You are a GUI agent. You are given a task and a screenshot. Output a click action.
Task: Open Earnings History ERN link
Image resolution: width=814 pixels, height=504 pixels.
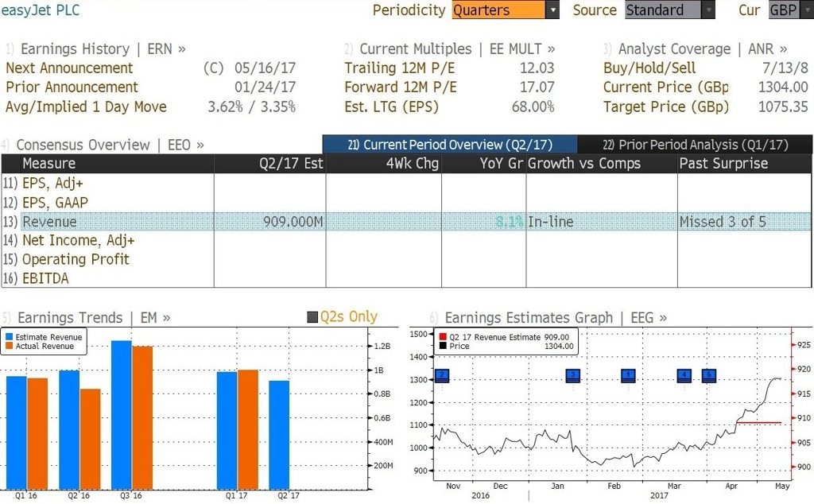click(x=103, y=48)
